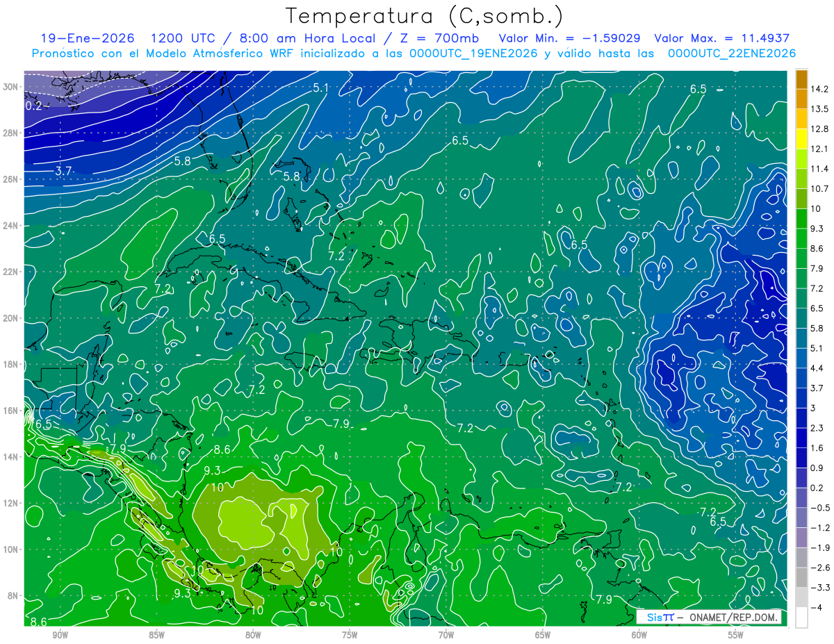Click the '85W' longitude axis label

point(156,635)
